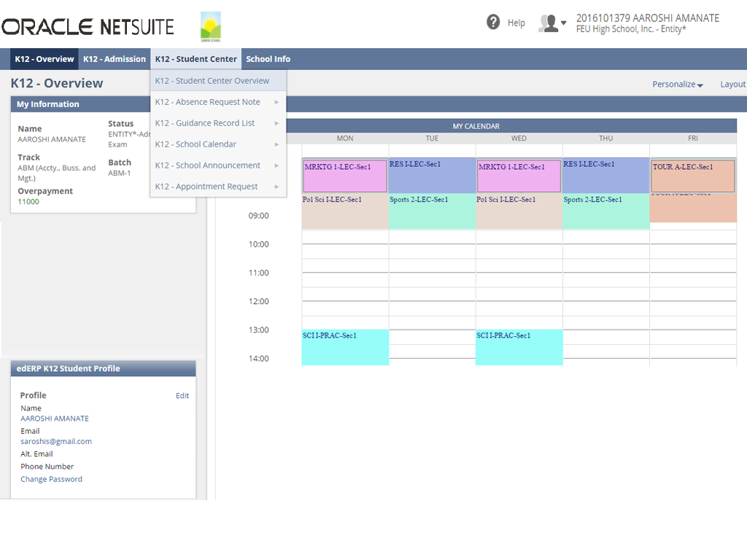Select Tuesday Sports 2-LEC-Sec1 event
The image size is (747, 560).
click(x=432, y=211)
